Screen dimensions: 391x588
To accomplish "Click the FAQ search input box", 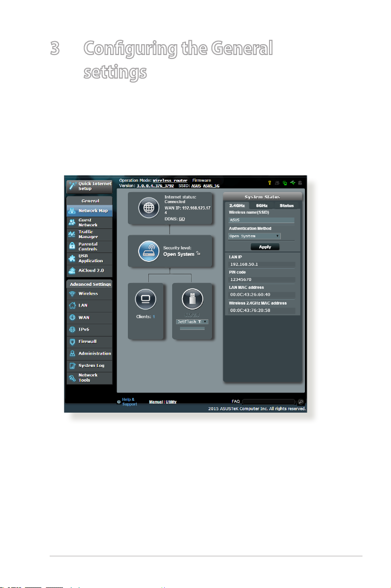I will [269, 402].
